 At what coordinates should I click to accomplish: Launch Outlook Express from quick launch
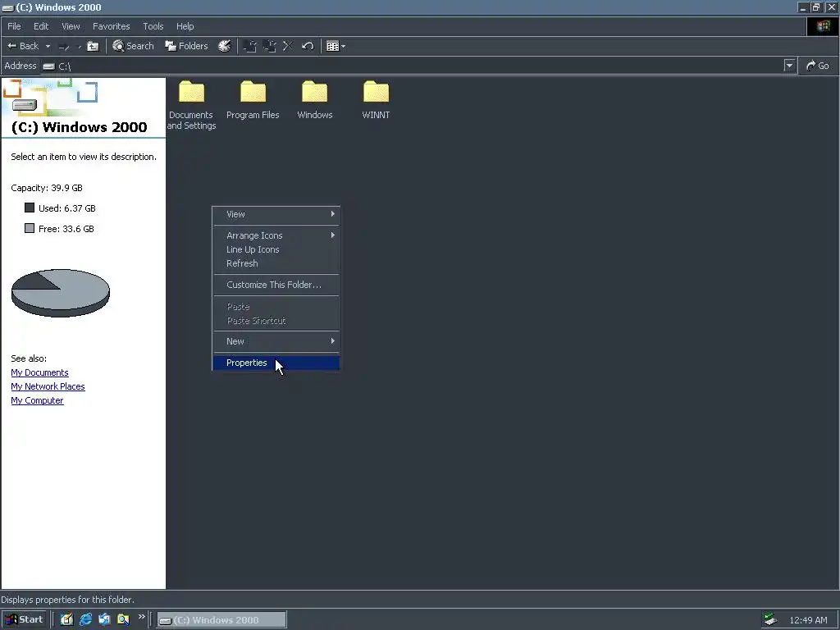(x=104, y=619)
